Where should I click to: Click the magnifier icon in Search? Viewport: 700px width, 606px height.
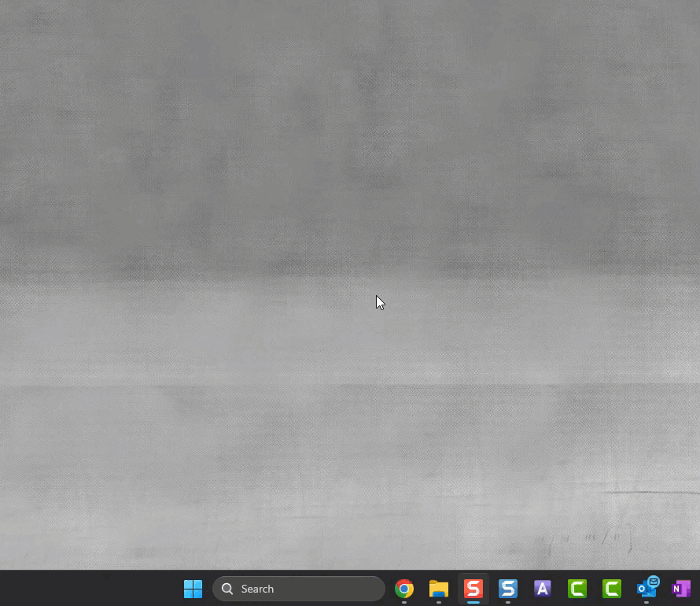[227, 589]
